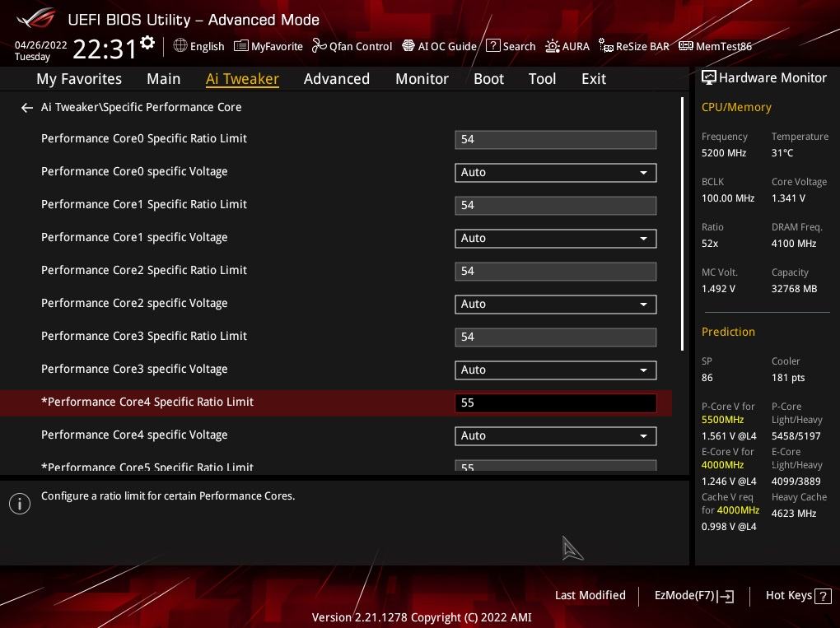Click Performance Core4 Specific Ratio Limit field

[556, 403]
